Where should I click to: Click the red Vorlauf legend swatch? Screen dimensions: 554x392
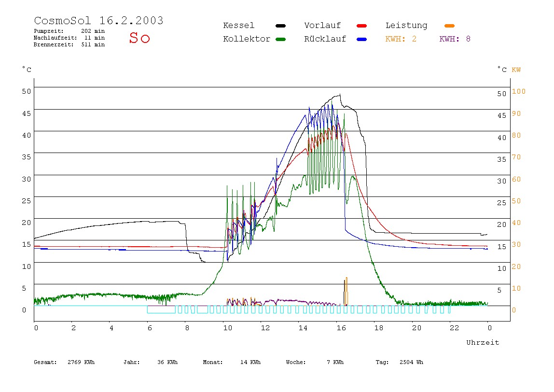pos(362,26)
